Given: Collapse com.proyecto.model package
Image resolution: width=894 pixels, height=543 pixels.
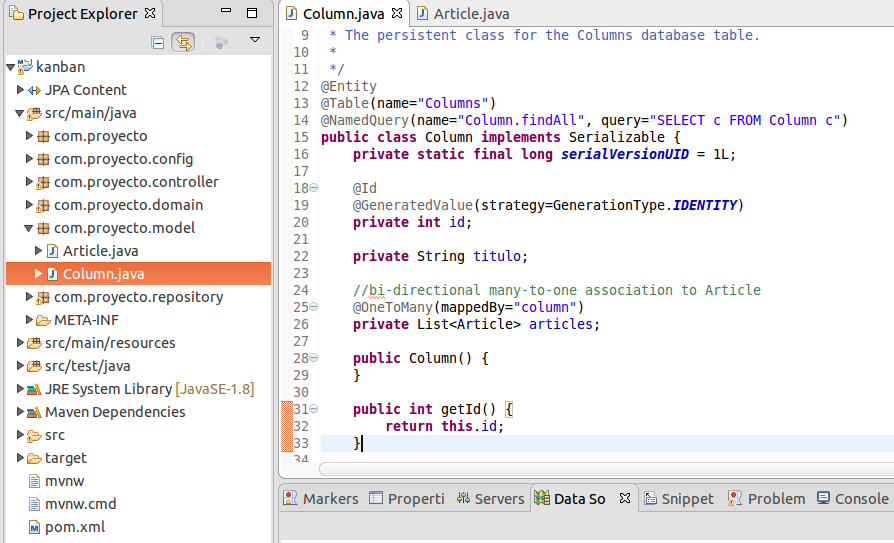Looking at the screenshot, I should 29,228.
